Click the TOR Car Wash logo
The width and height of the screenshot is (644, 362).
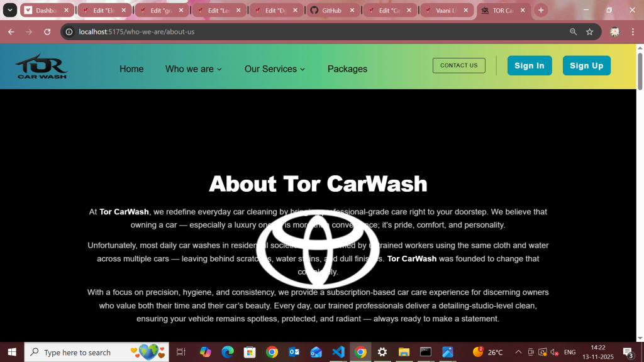click(x=42, y=66)
